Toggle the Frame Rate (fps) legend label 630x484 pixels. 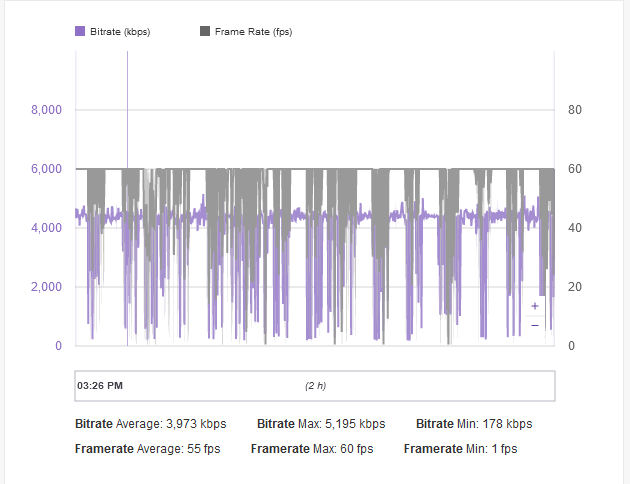(x=254, y=32)
